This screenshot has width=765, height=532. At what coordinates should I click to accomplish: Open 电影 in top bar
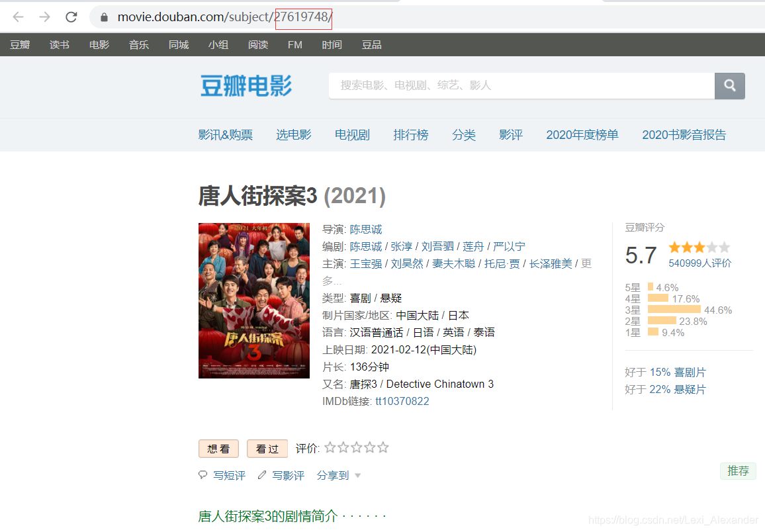[x=99, y=45]
